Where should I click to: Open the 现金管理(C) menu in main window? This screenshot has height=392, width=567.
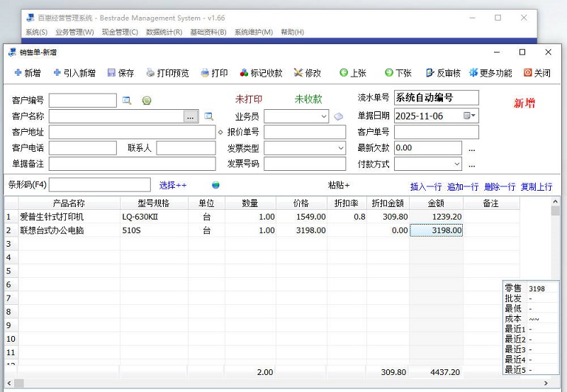[120, 32]
